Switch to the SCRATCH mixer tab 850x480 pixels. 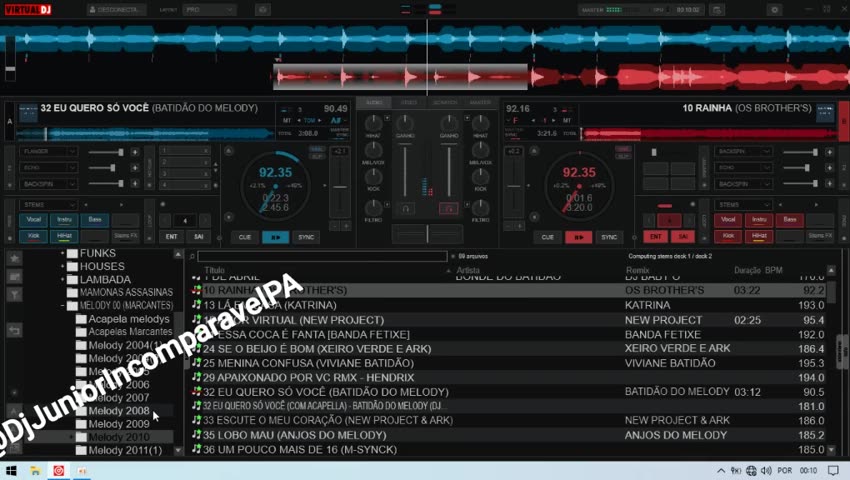[x=444, y=102]
